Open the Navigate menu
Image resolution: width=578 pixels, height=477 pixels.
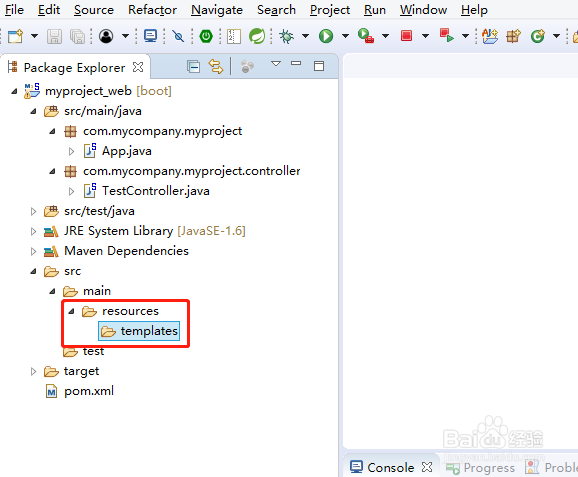click(x=217, y=10)
